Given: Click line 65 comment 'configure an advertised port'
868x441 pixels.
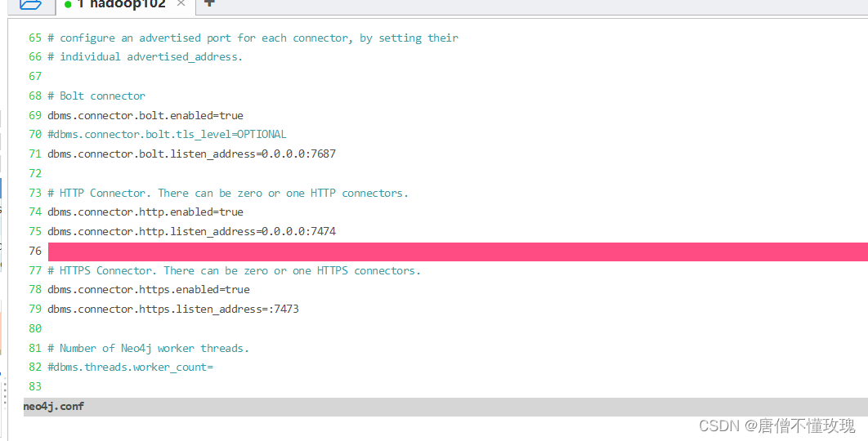Looking at the screenshot, I should click(253, 38).
